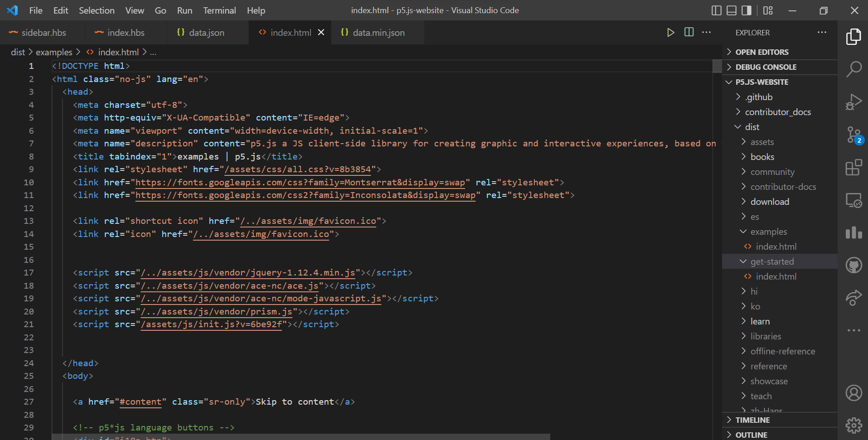Click the dist breadcrumb segment
This screenshot has width=868, height=440.
[x=18, y=52]
